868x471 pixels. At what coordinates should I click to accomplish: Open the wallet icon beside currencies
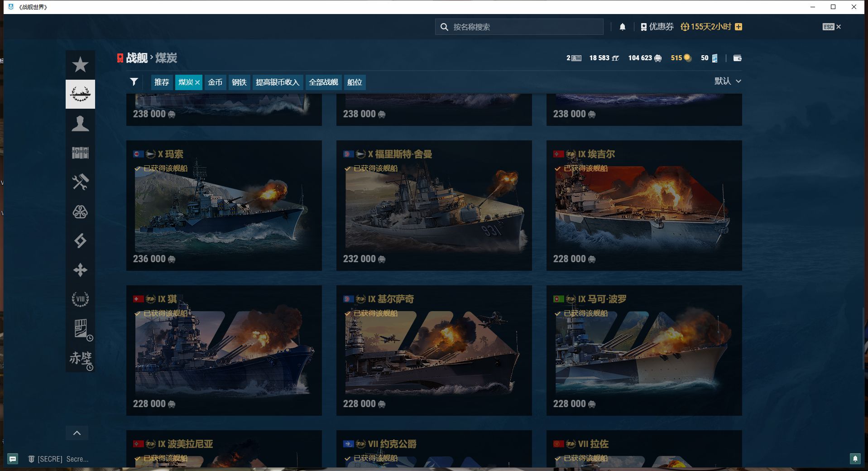tap(737, 58)
